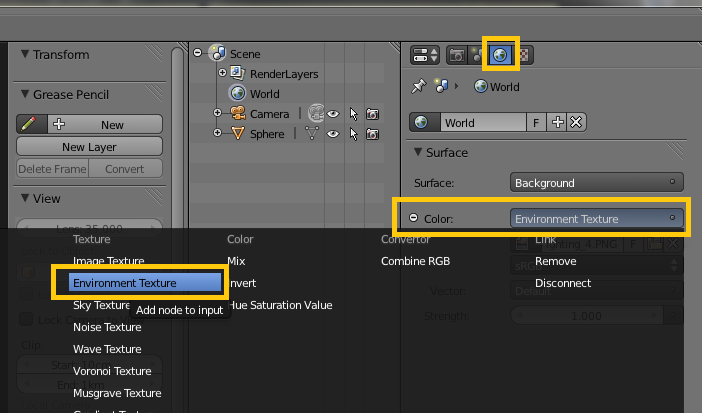Toggle fake user F button
The width and height of the screenshot is (702, 413).
(536, 122)
